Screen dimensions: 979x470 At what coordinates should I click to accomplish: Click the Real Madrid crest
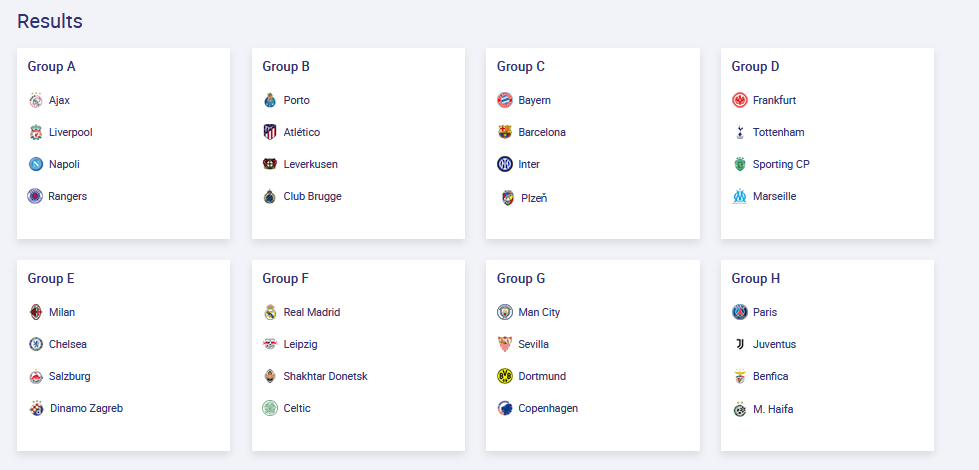tap(270, 312)
